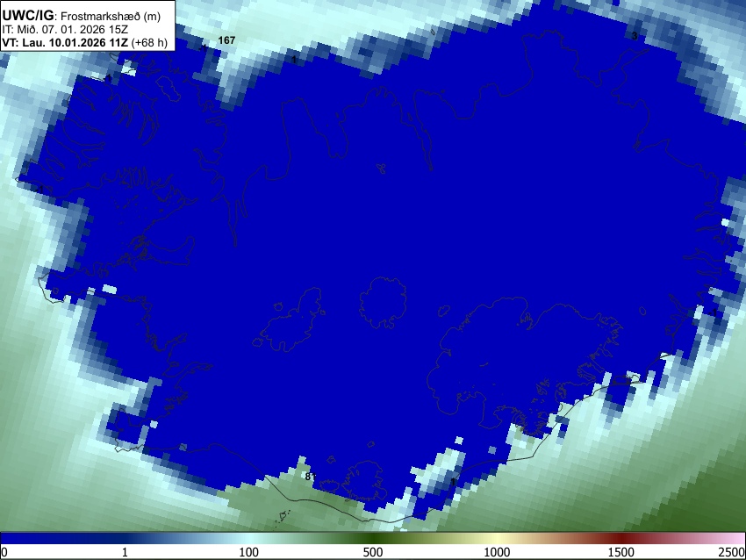Image resolution: width=746 pixels, height=560 pixels.
Task: Click the "1500" tick label on the legend
Action: click(x=620, y=552)
